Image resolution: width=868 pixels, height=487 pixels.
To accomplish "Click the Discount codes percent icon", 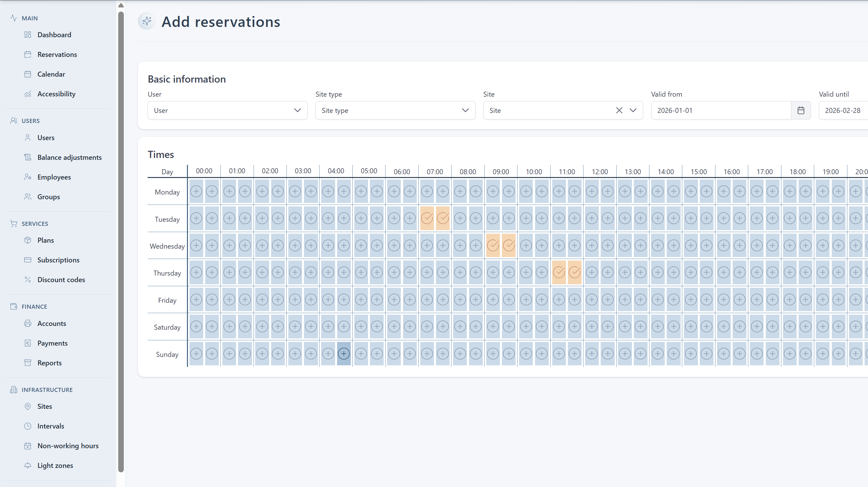I will [28, 280].
